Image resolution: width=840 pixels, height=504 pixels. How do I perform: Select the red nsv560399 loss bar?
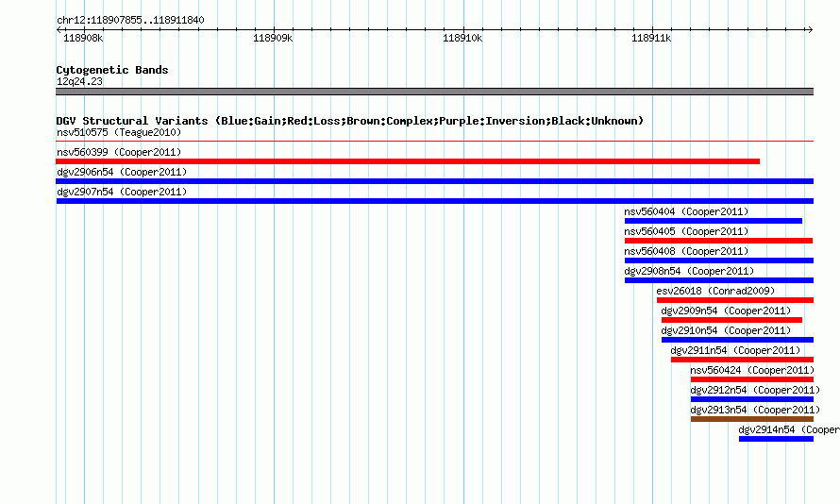point(408,161)
